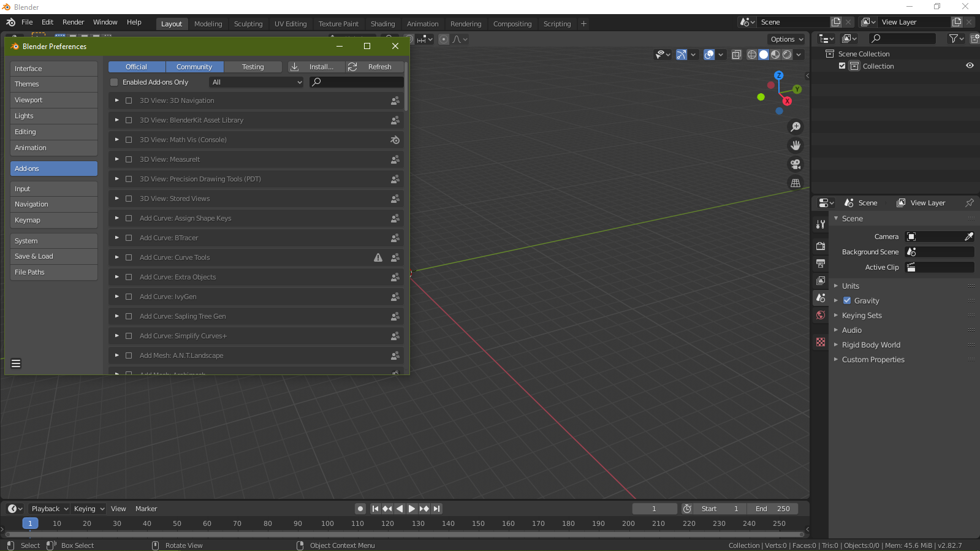The image size is (980, 551).
Task: Jump to timeline start frame
Action: click(375, 509)
